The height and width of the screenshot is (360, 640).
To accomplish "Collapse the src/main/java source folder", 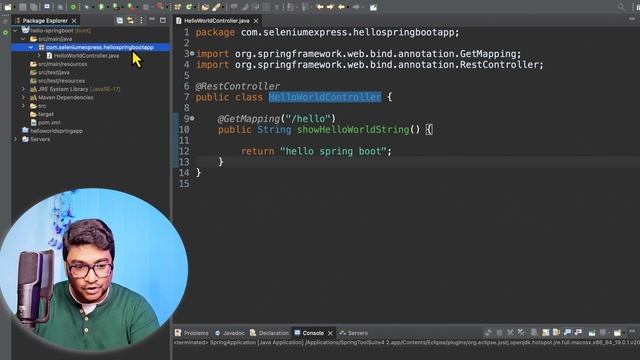I will click(23, 39).
